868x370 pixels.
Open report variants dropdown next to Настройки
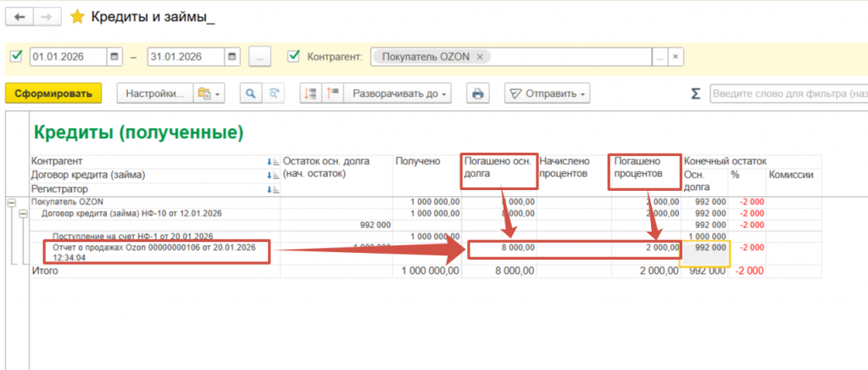[208, 93]
